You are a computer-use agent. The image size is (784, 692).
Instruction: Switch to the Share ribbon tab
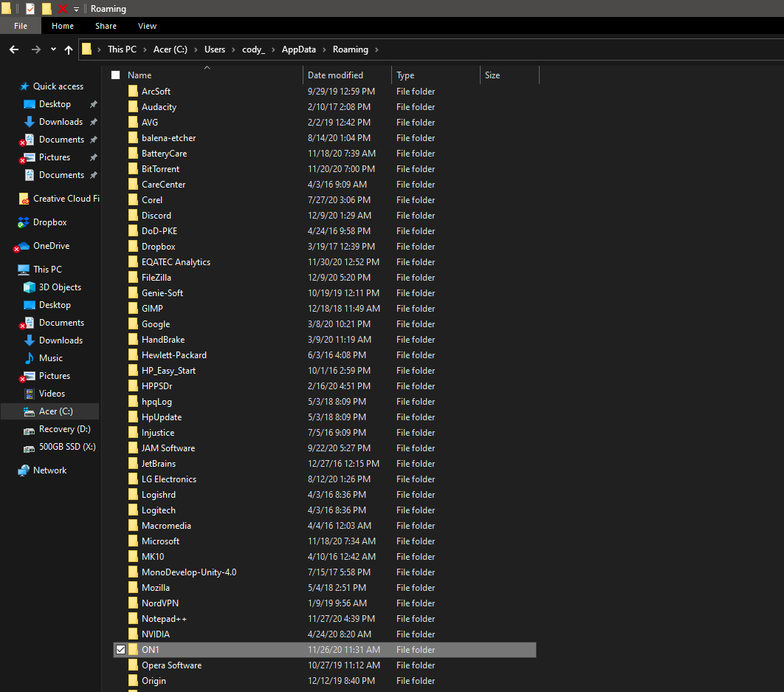(106, 26)
